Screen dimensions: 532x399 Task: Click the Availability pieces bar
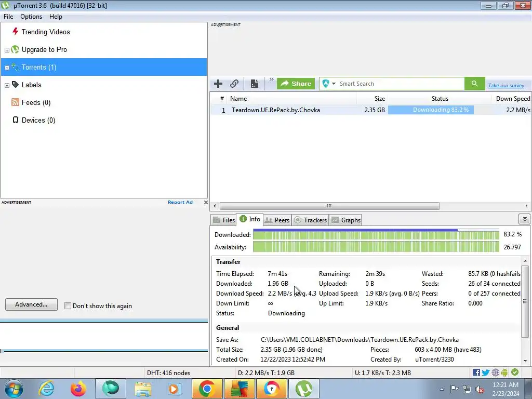coord(376,247)
